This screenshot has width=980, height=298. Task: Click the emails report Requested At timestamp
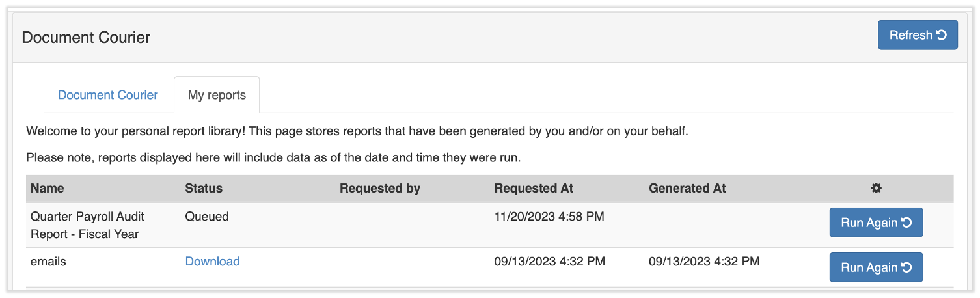550,262
